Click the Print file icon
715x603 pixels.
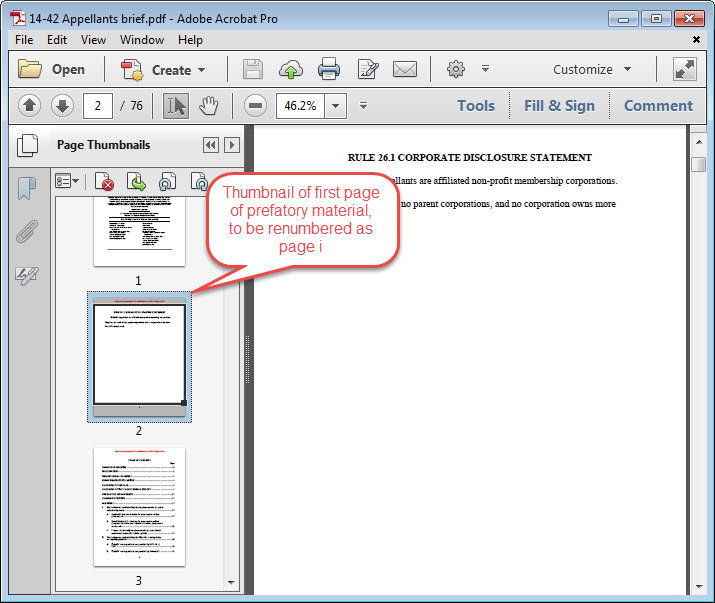pyautogui.click(x=329, y=69)
